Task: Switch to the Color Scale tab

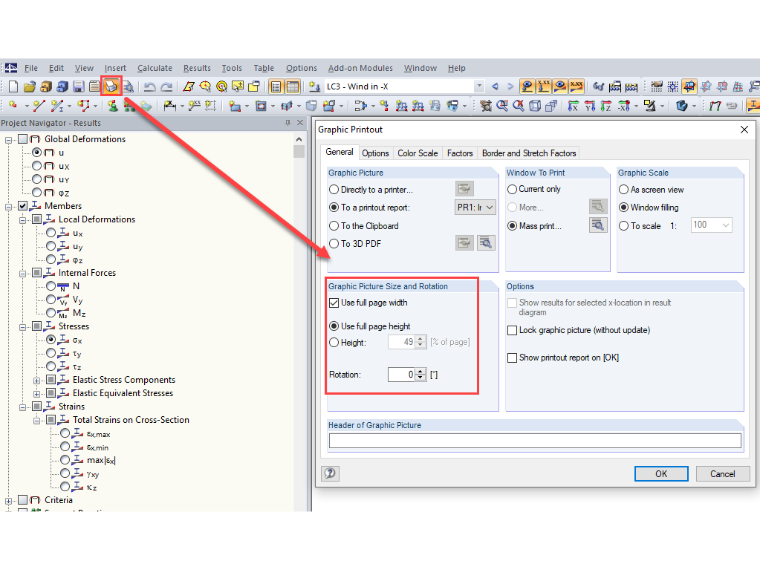Action: point(417,153)
